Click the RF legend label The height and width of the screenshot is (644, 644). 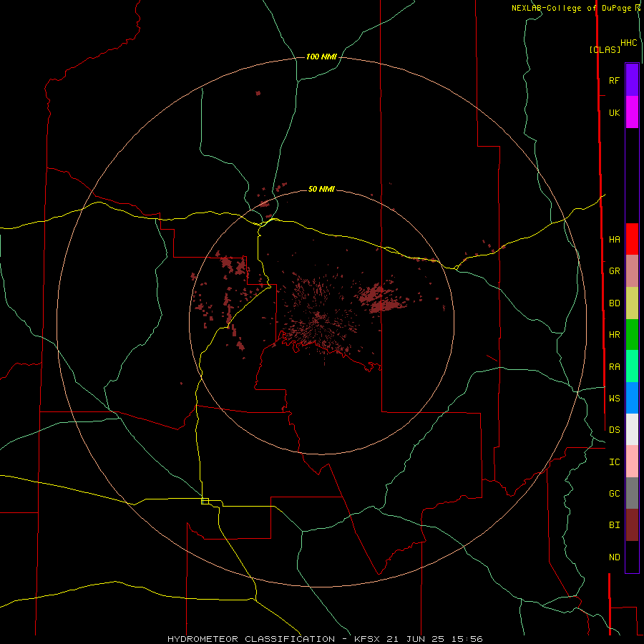(x=614, y=80)
